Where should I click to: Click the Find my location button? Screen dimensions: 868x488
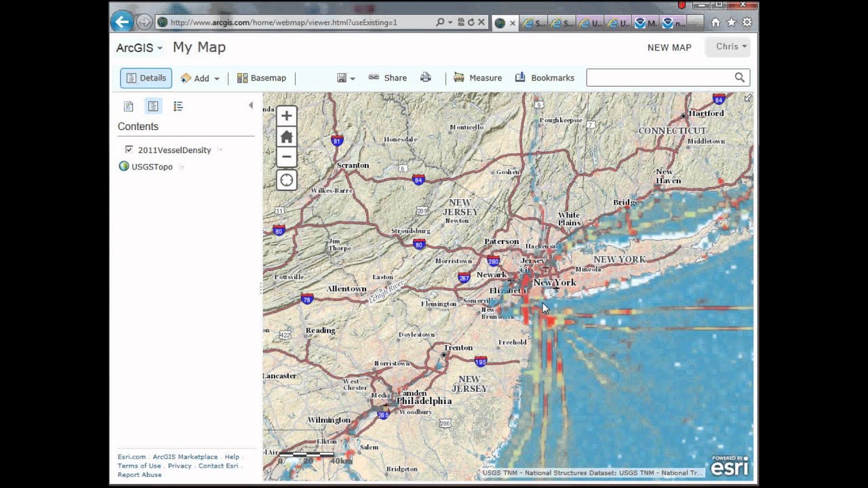pyautogui.click(x=286, y=180)
